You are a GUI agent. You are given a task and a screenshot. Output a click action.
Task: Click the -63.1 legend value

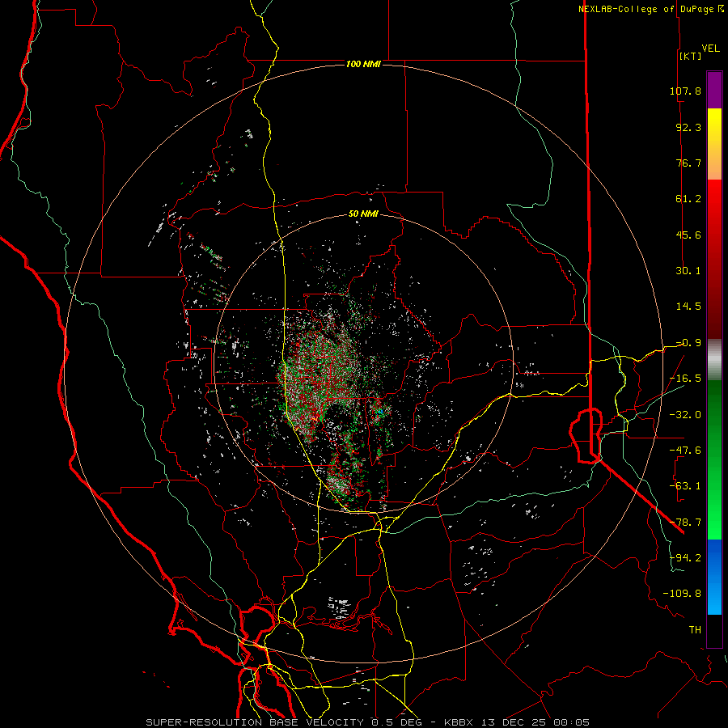(685, 486)
